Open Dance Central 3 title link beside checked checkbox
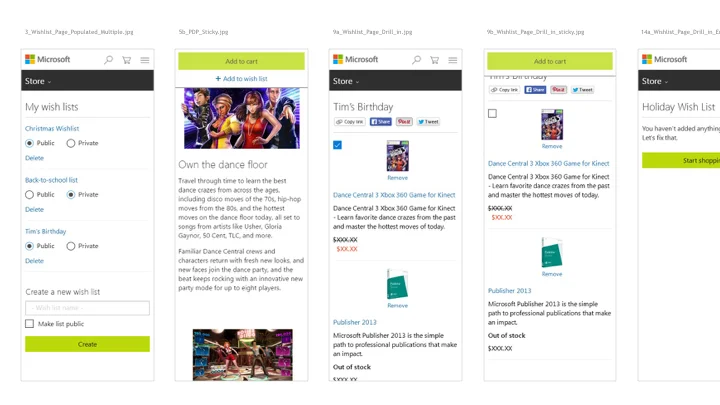The image size is (720, 405). [x=394, y=195]
